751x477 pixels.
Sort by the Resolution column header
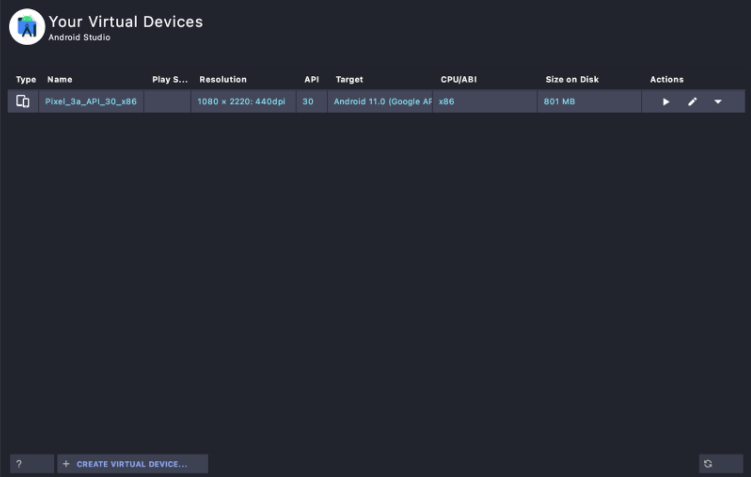coord(223,80)
